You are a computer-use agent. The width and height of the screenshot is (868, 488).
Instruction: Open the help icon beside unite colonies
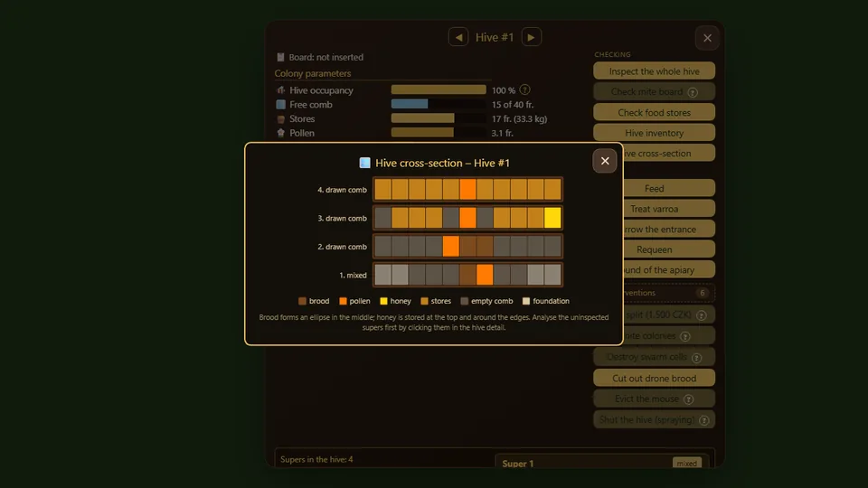click(x=685, y=336)
